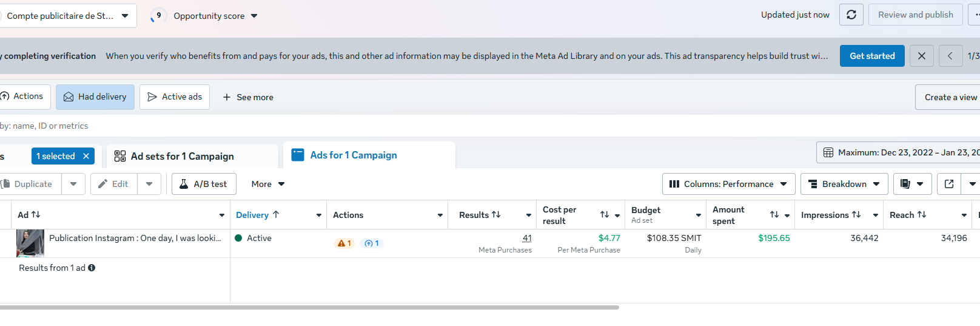
Task: Click the blue recommendation badge on the ad
Action: click(372, 243)
